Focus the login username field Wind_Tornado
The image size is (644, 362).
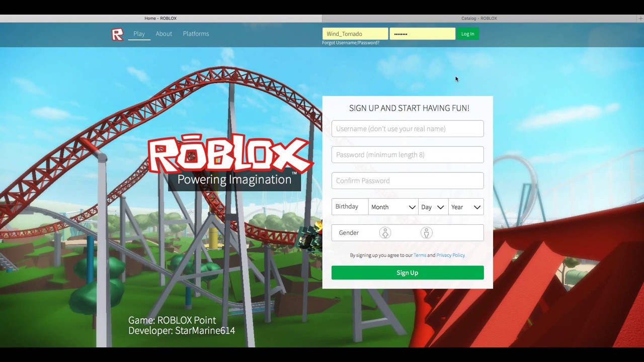click(355, 34)
